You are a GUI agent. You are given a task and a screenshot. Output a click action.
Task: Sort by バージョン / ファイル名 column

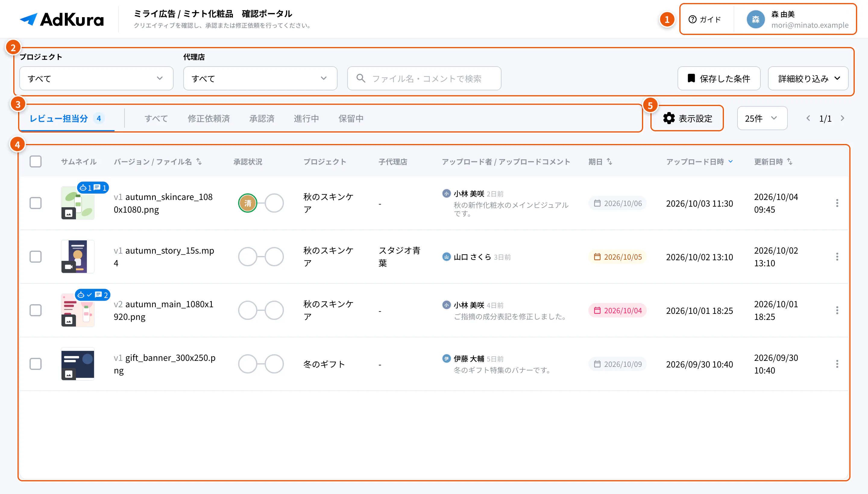(158, 161)
